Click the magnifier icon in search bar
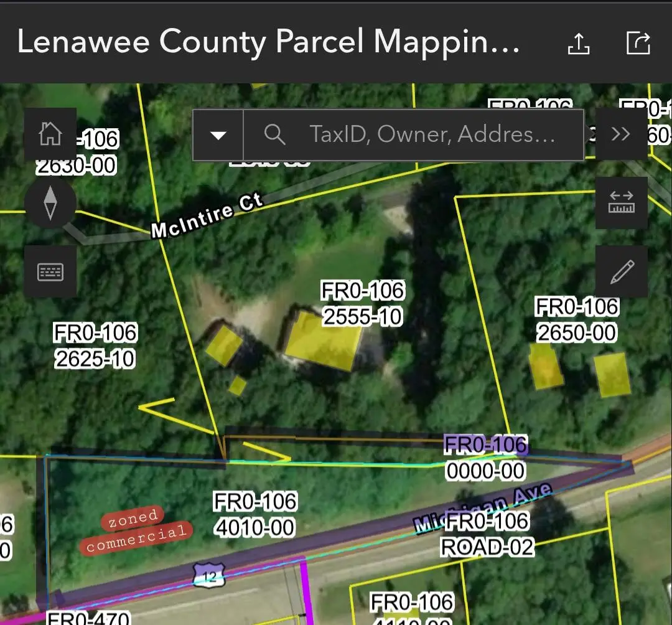This screenshot has height=625, width=672. pos(274,134)
